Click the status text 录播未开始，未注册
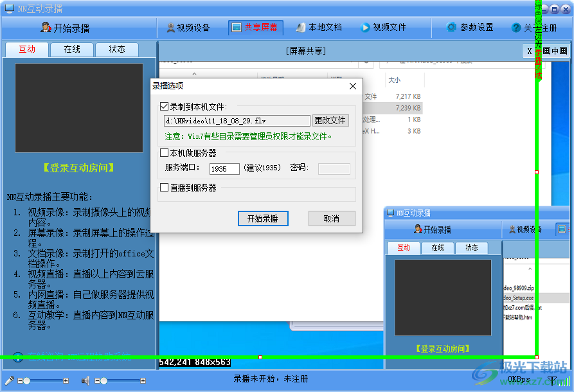 point(271,379)
